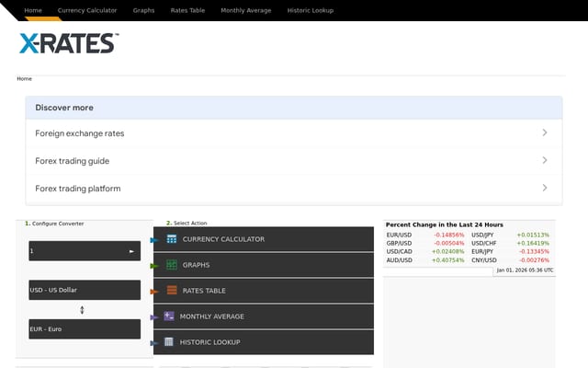This screenshot has height=368, width=588.
Task: Expand the Forex trading guide chevron
Action: pyautogui.click(x=545, y=160)
